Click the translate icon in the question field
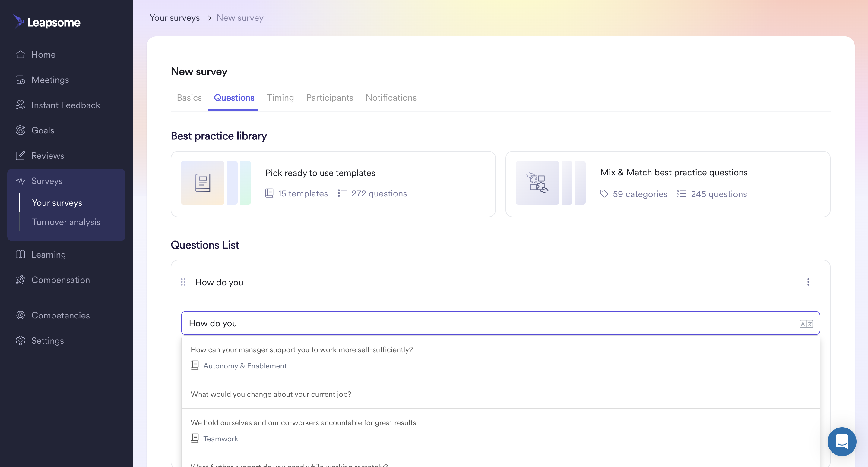The image size is (868, 467). [806, 324]
